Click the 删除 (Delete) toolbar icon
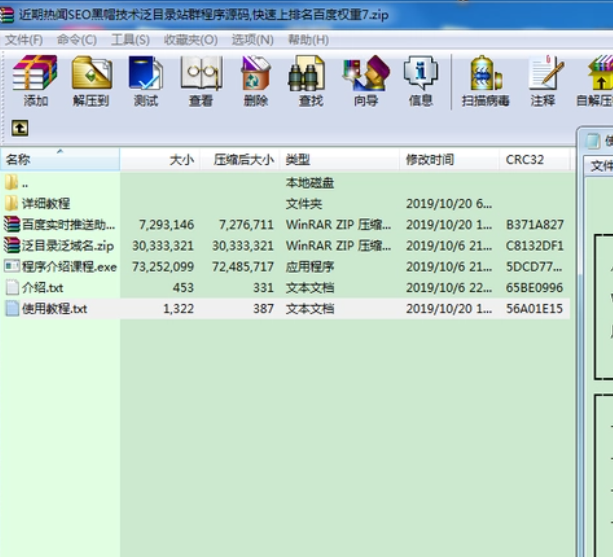This screenshot has width=613, height=557. [256, 73]
